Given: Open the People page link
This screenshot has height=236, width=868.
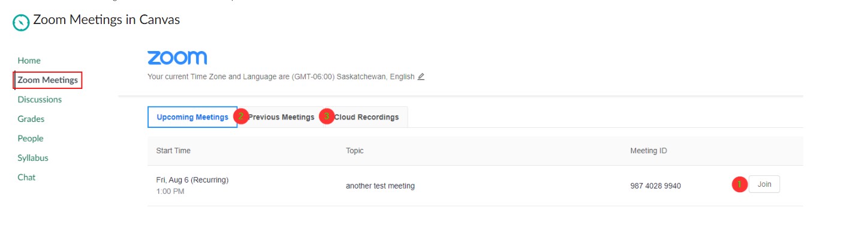Looking at the screenshot, I should pyautogui.click(x=31, y=139).
